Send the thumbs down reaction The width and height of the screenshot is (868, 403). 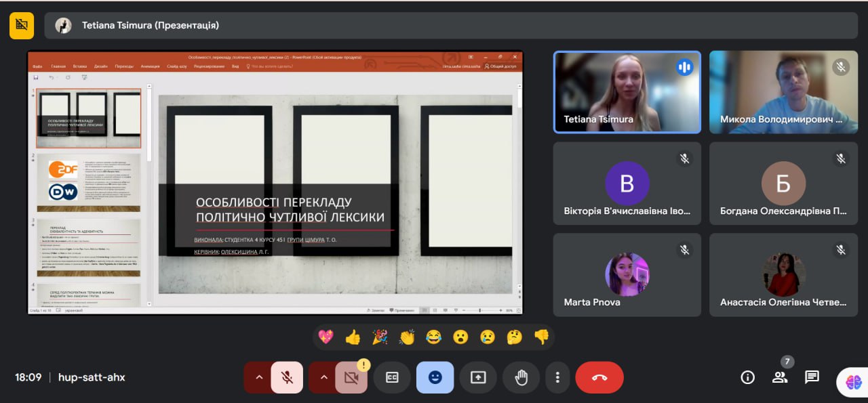541,337
